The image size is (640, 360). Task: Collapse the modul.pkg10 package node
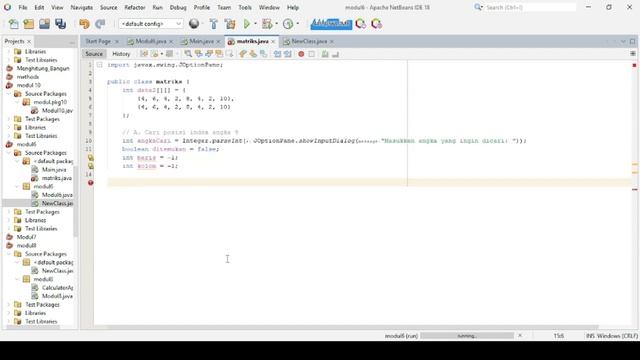17,102
